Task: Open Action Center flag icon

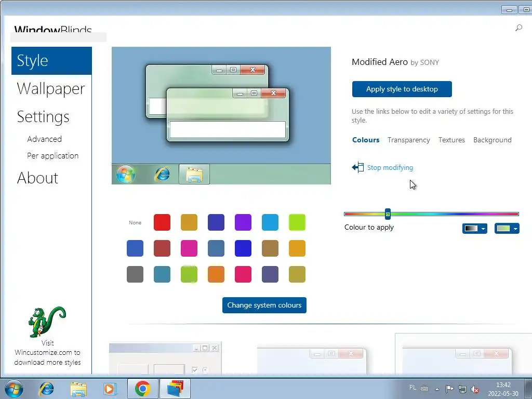Action: click(449, 389)
